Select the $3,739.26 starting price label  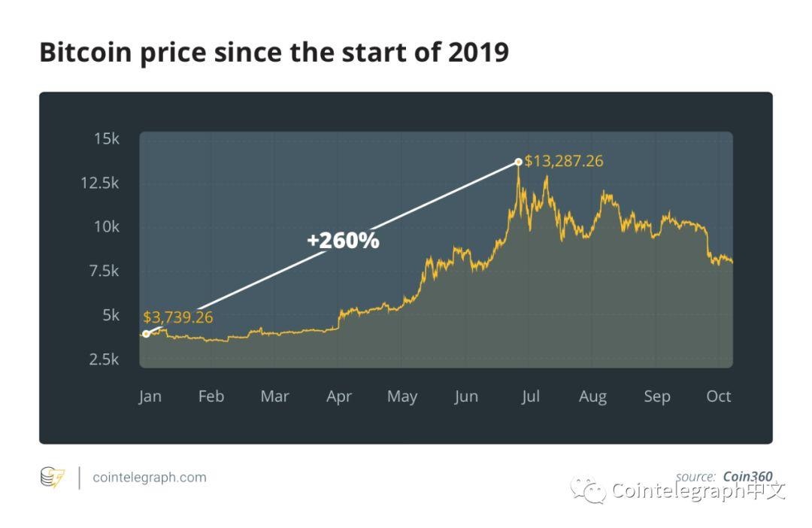[x=178, y=317]
